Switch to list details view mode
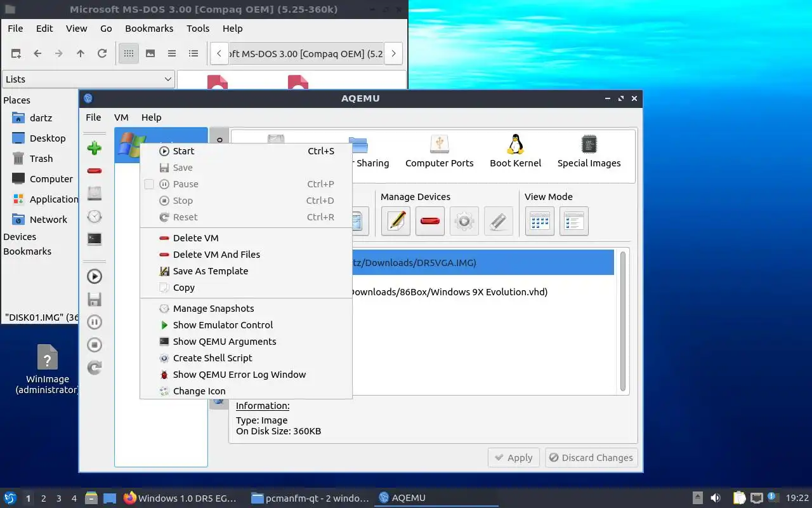The image size is (812, 508). pos(574,221)
